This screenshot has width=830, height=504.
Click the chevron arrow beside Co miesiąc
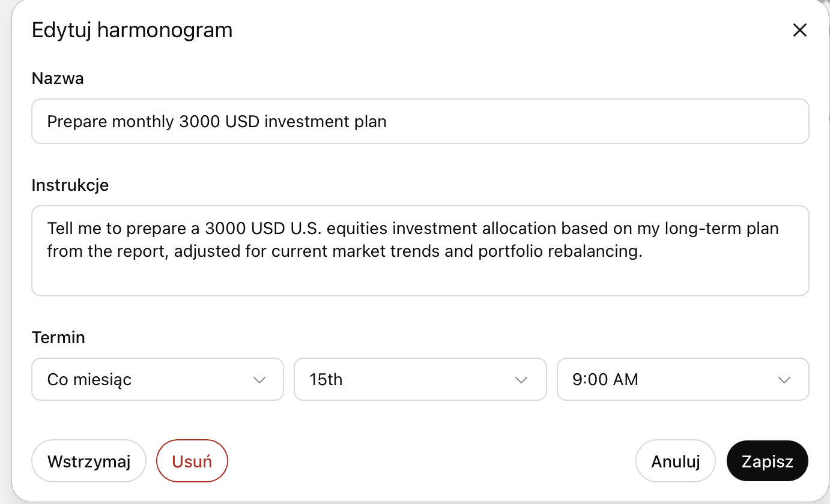click(x=259, y=380)
